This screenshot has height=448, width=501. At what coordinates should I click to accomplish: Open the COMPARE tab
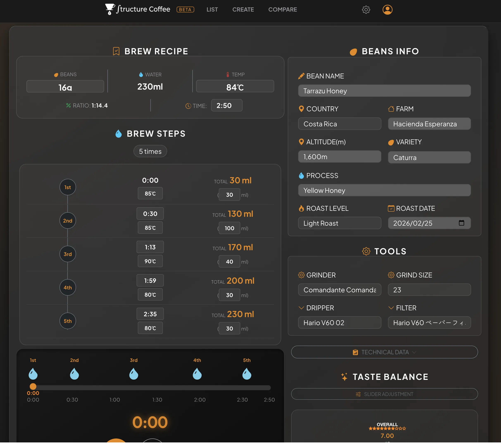(282, 9)
